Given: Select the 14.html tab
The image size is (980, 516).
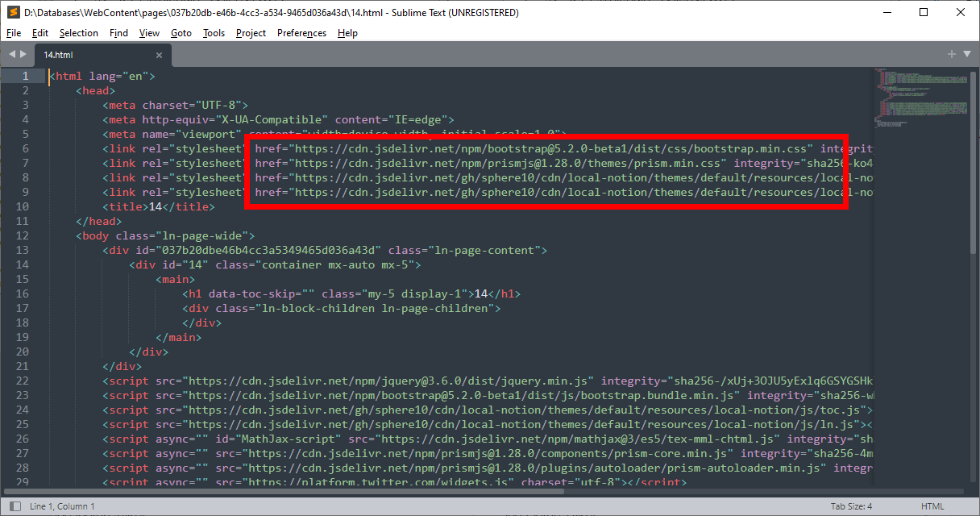Looking at the screenshot, I should click(x=102, y=56).
